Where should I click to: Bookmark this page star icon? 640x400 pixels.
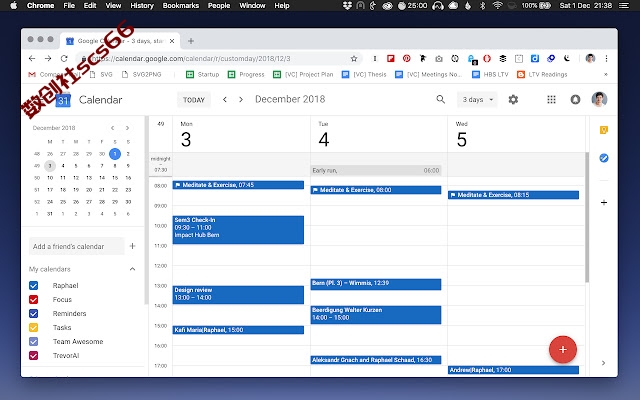click(354, 58)
